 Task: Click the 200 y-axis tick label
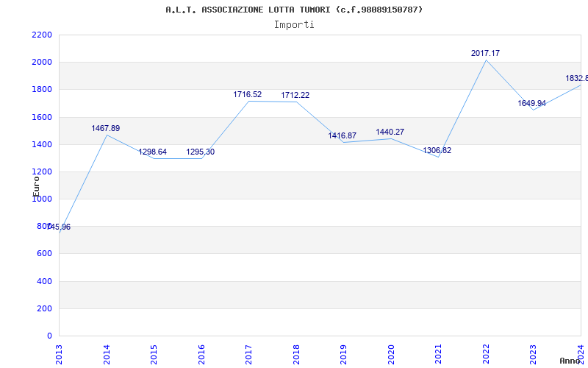point(44,308)
